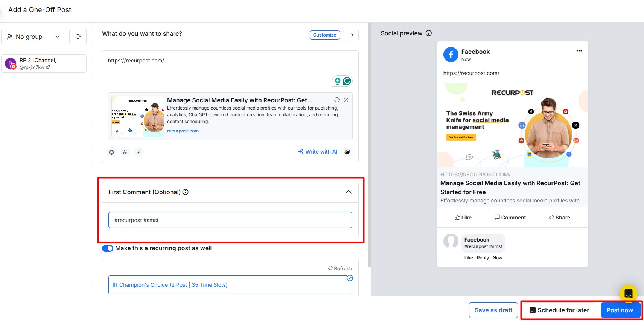Click the hashtag icon

(125, 152)
